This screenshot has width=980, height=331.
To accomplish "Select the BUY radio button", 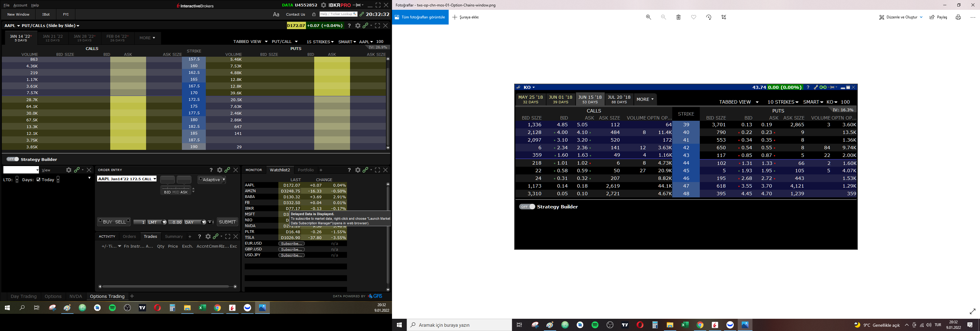I will click(x=100, y=221).
